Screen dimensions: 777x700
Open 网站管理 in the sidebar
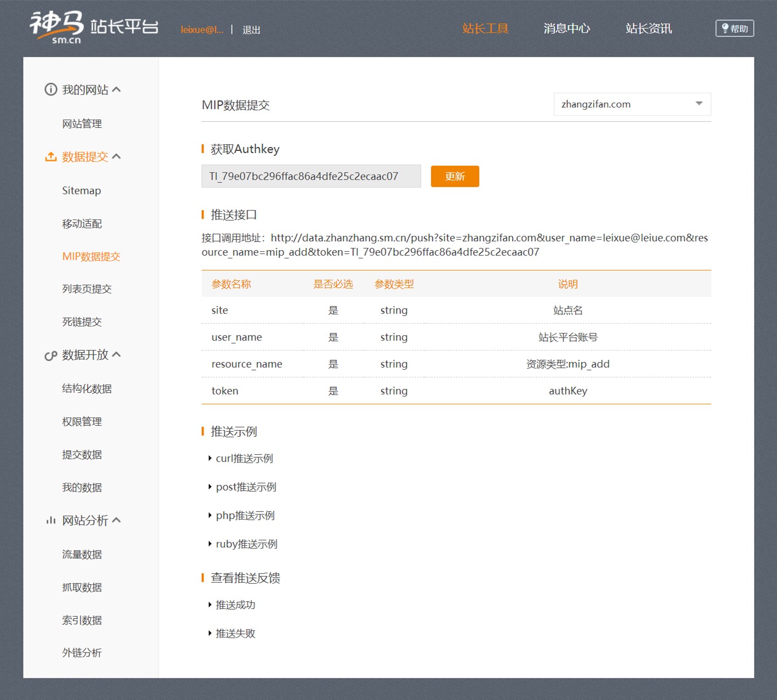click(x=82, y=124)
